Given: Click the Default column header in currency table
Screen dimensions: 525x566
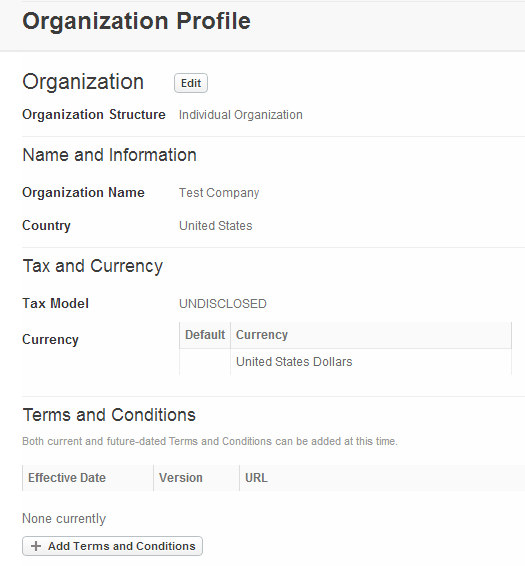Looking at the screenshot, I should click(205, 335).
